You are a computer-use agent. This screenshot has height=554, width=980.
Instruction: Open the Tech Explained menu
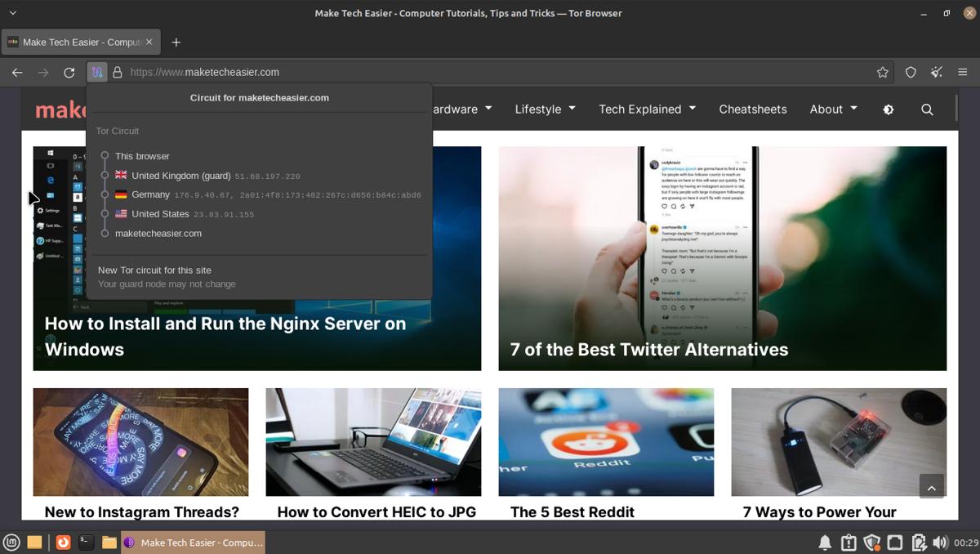point(646,109)
